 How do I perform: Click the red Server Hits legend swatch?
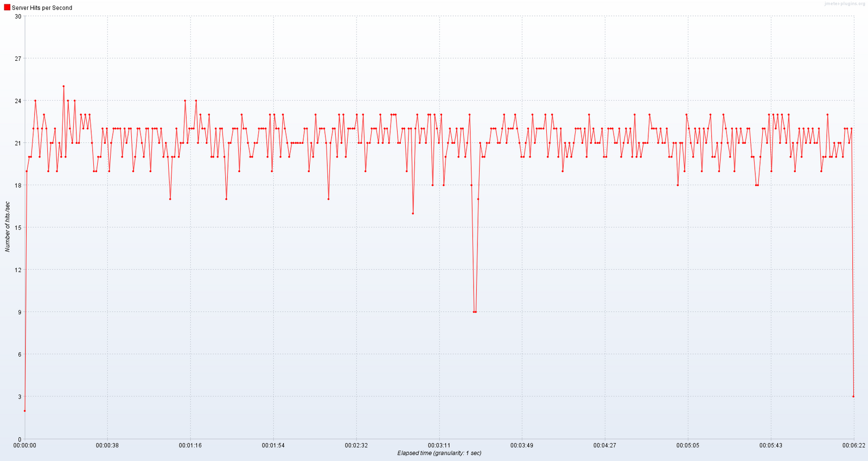(x=7, y=8)
